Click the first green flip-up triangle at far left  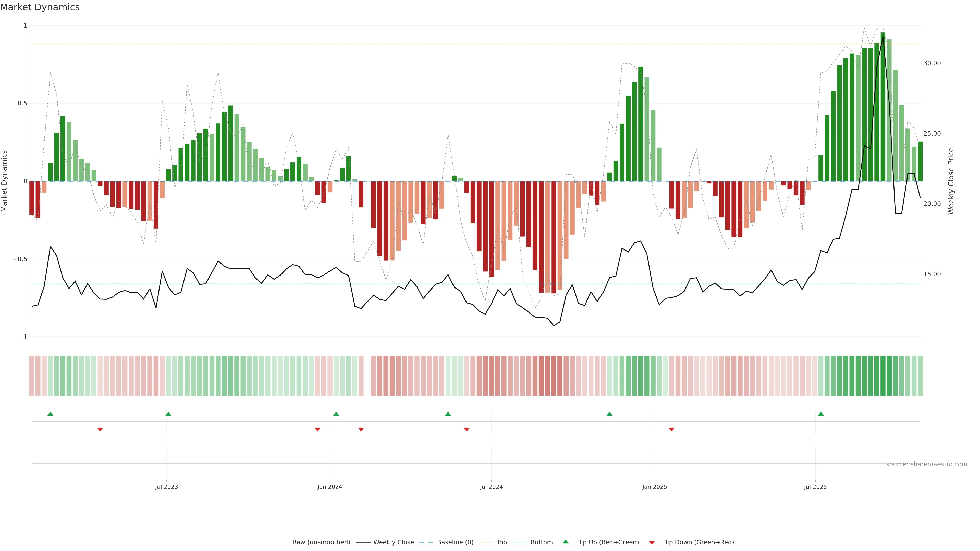pos(50,414)
